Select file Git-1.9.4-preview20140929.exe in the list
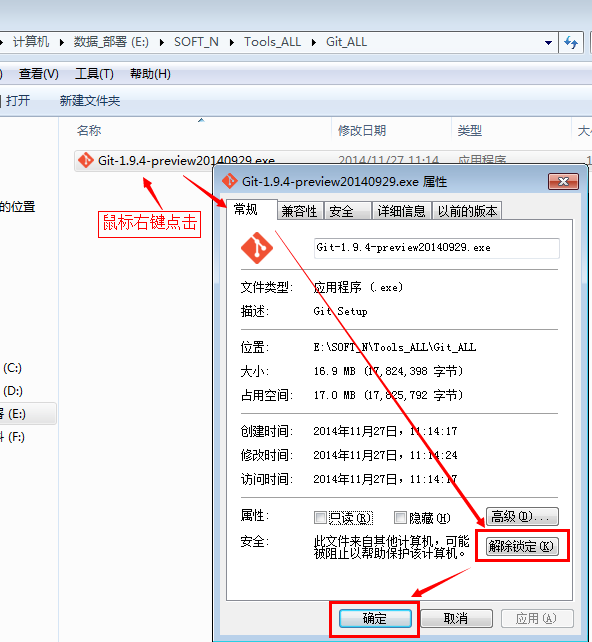 pos(186,160)
